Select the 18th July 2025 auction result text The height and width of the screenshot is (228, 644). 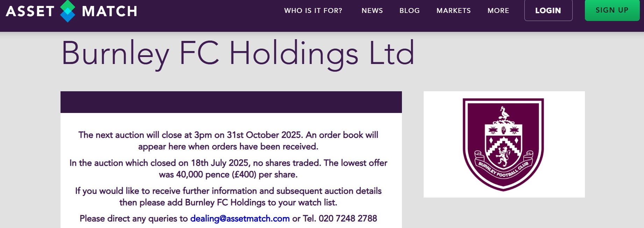click(228, 169)
